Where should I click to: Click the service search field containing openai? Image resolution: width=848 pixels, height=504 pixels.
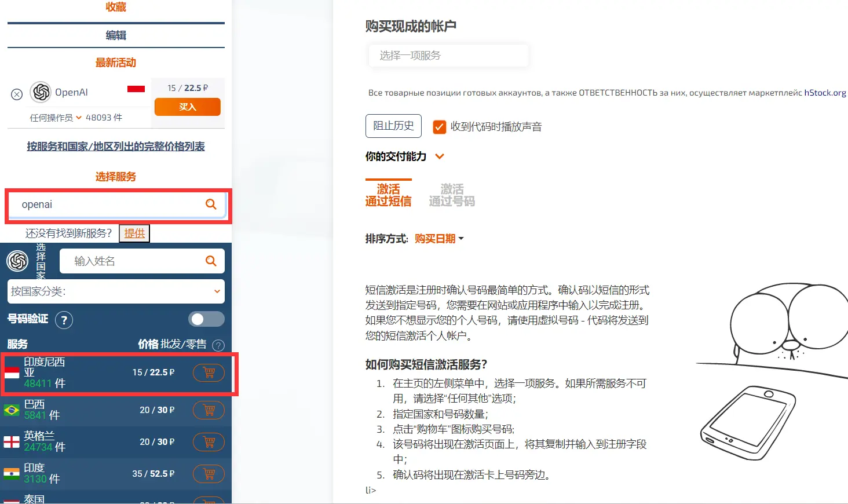116,204
